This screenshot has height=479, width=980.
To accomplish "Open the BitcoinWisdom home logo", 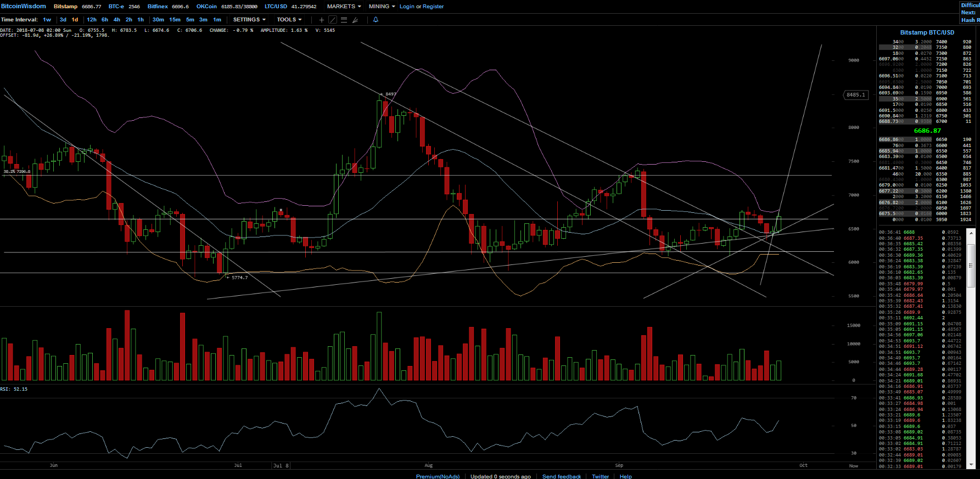I will click(23, 6).
